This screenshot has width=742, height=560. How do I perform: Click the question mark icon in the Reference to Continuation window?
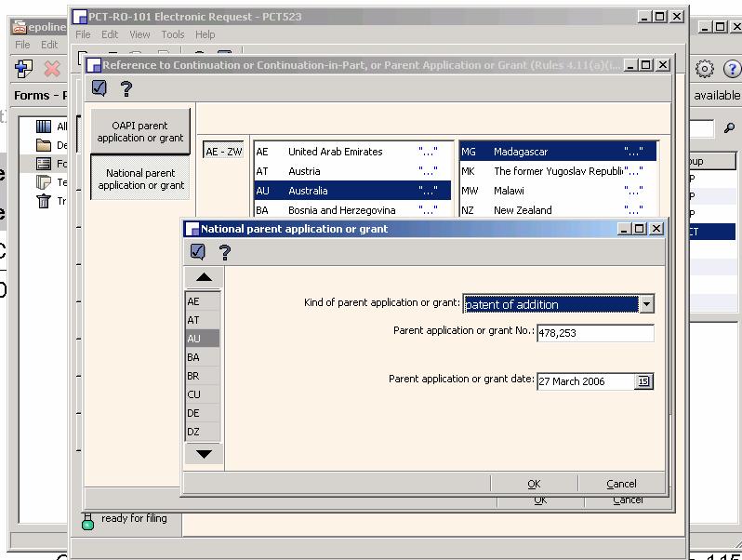[x=126, y=88]
